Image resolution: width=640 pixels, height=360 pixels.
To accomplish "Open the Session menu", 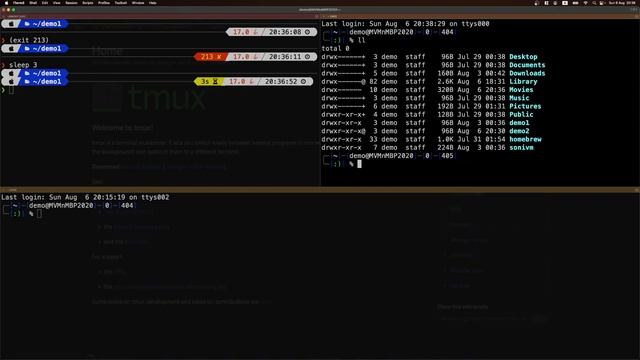I will click(x=71, y=3).
